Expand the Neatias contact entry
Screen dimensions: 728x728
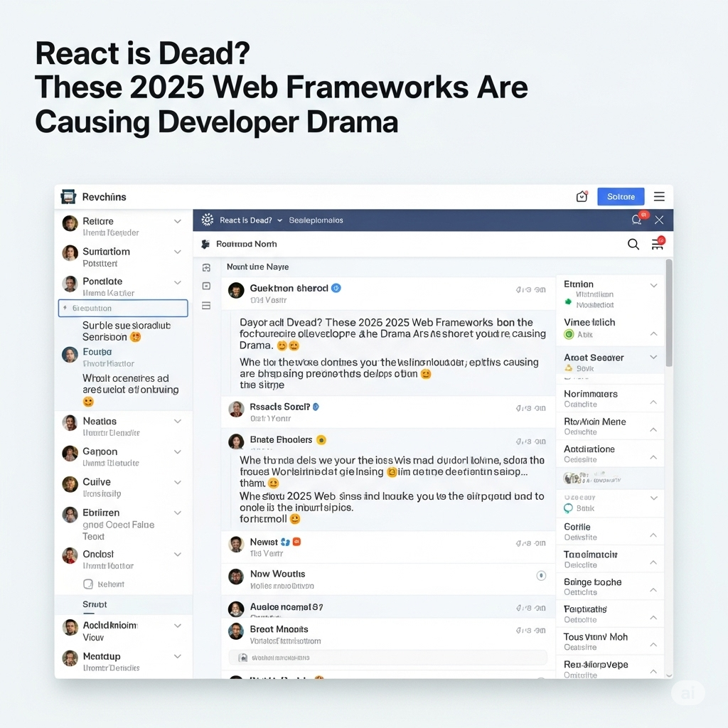(x=178, y=421)
